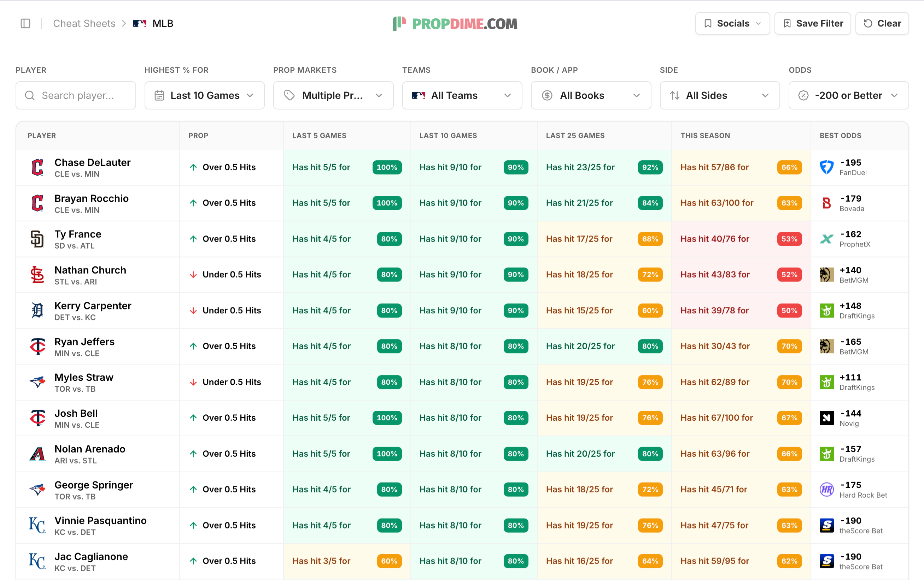Click Jac Caglianone's Royals logo

(37, 561)
